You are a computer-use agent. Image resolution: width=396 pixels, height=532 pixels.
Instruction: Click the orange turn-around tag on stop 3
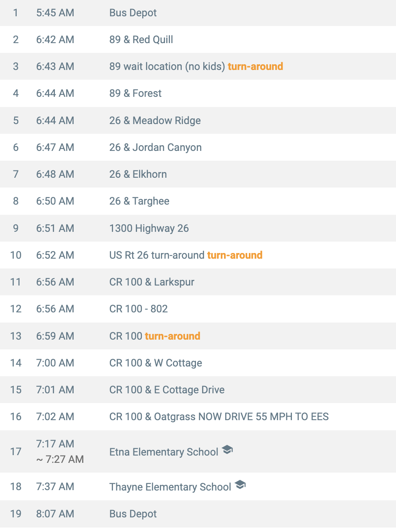255,66
